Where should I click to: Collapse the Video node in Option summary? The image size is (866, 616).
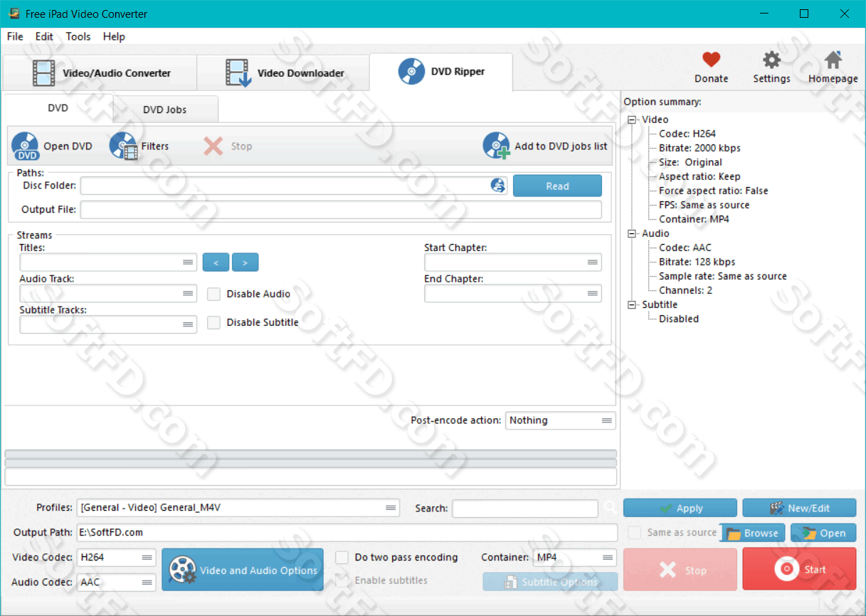[x=632, y=120]
